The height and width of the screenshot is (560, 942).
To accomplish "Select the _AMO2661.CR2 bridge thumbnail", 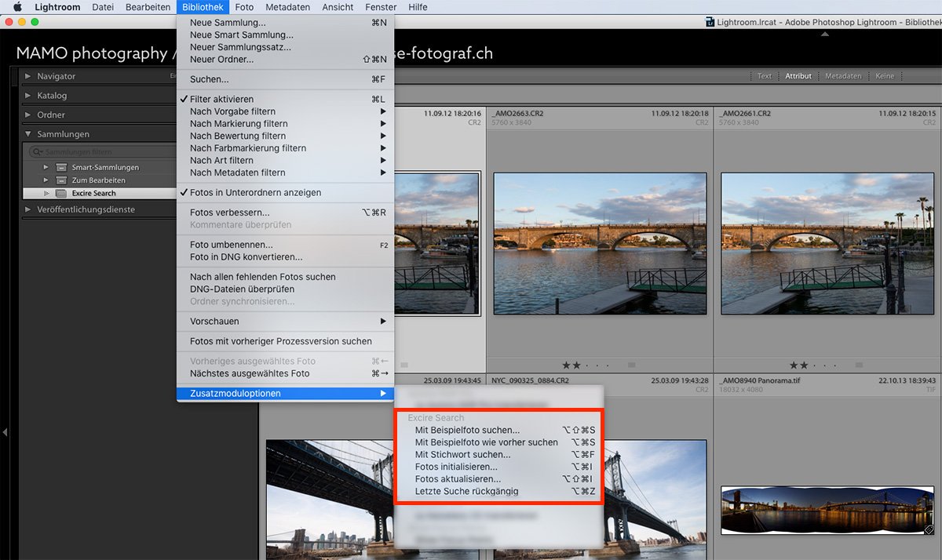I will coord(827,243).
